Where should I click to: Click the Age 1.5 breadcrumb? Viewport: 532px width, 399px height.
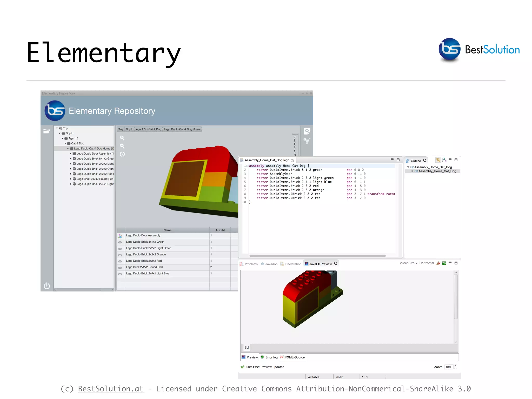141,129
